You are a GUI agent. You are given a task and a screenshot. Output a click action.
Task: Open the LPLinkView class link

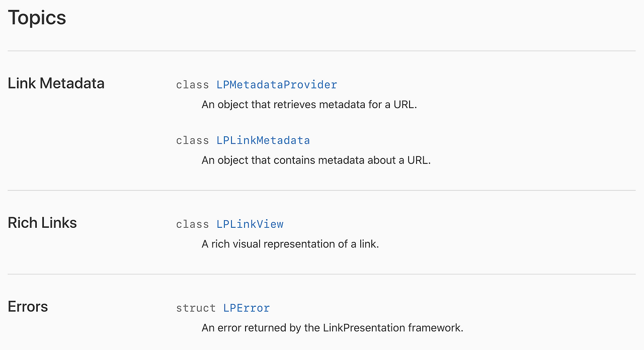(x=250, y=224)
